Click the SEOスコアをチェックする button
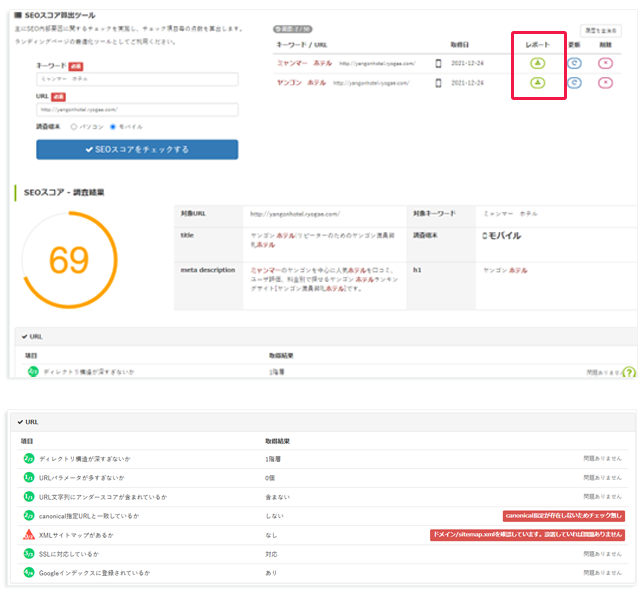This screenshot has width=644, height=598. [137, 150]
